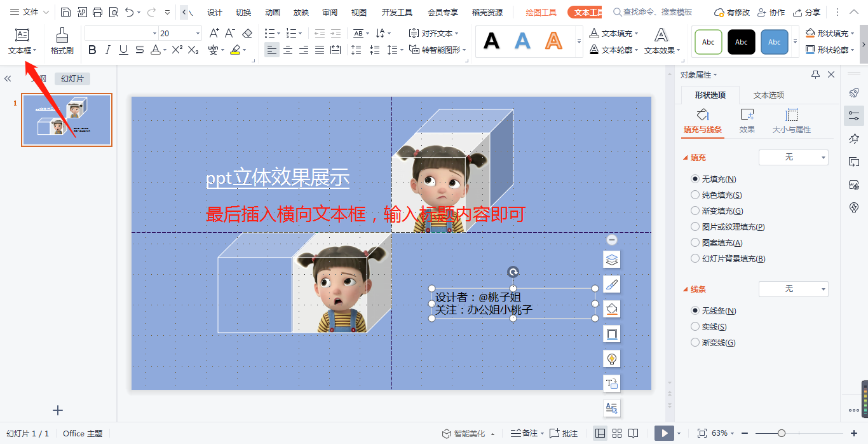Open the 设计 ribbon tab
868x444 pixels.
coord(215,12)
